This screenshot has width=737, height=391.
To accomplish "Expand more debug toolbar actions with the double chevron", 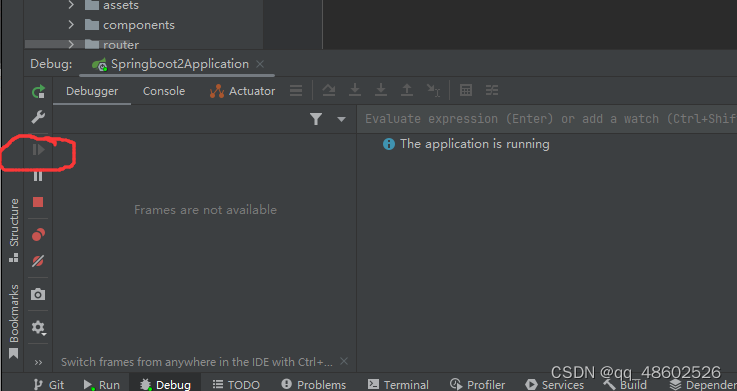I will 39,362.
